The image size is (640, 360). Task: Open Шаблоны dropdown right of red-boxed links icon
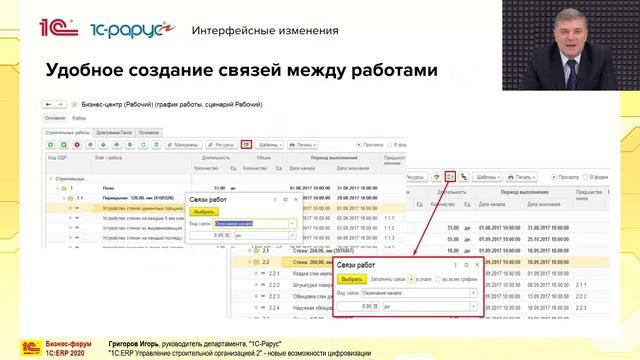coord(269,145)
